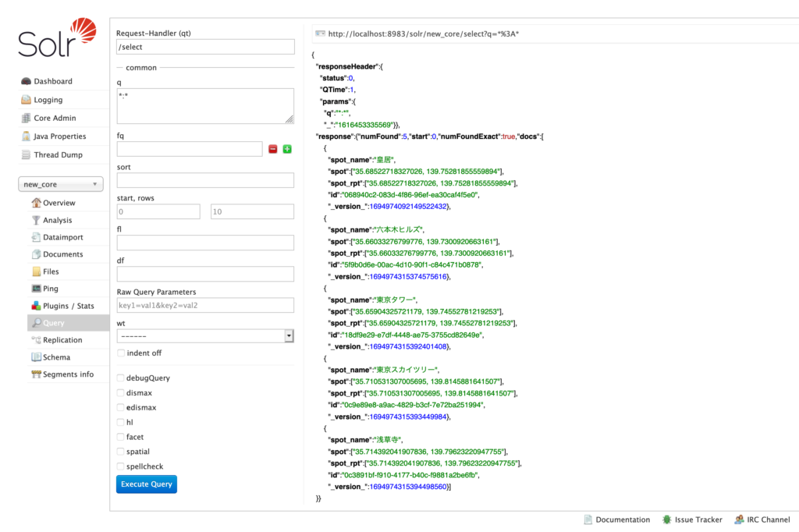799x532 pixels.
Task: Click into the q query textarea
Action: 205,106
